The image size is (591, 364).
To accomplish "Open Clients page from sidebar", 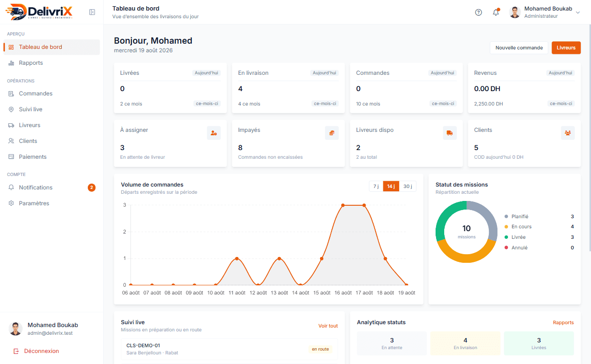I will click(x=52, y=141).
